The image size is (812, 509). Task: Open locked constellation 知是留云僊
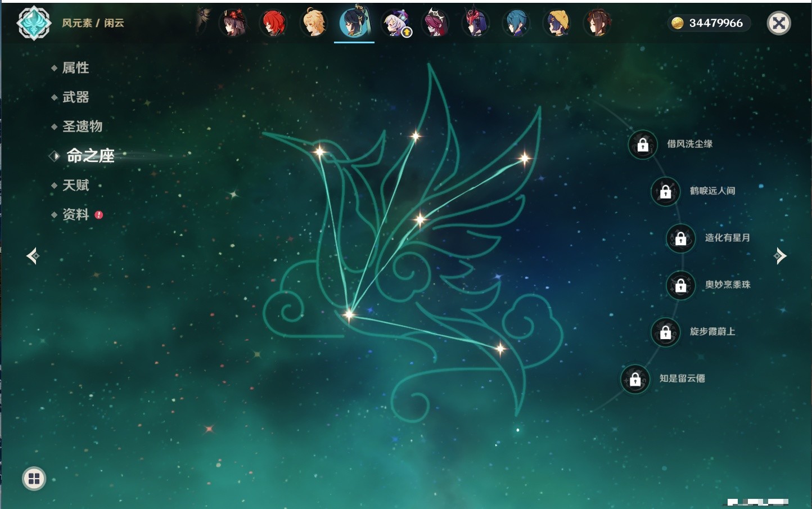(x=635, y=379)
